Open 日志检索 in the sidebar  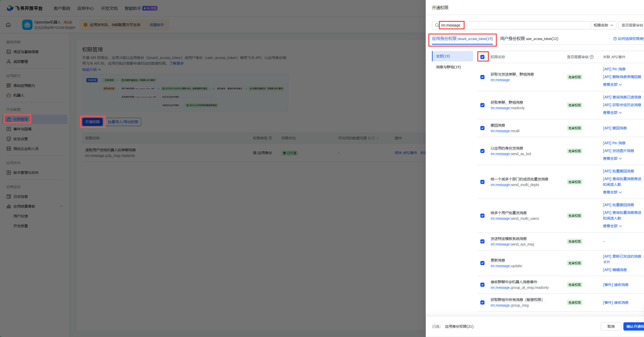(21, 197)
